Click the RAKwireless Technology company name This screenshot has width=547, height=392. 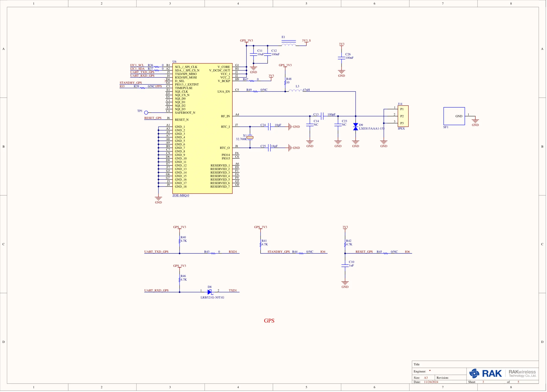(522, 373)
